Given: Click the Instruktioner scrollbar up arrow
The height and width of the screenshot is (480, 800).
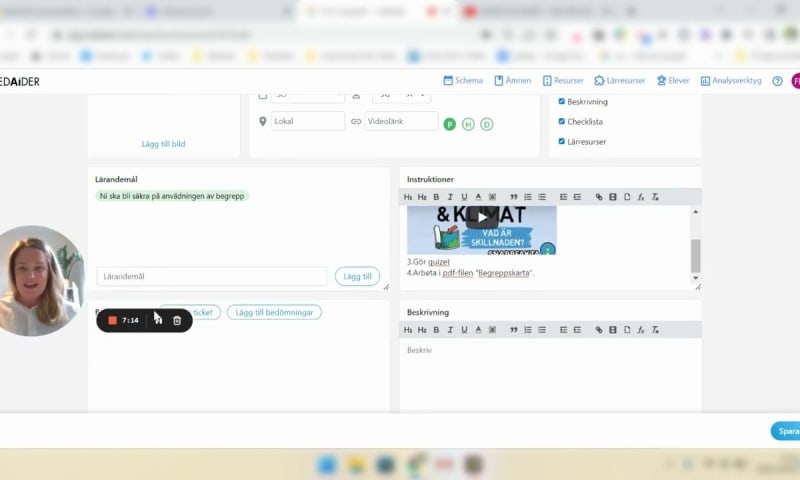Looking at the screenshot, I should click(695, 212).
